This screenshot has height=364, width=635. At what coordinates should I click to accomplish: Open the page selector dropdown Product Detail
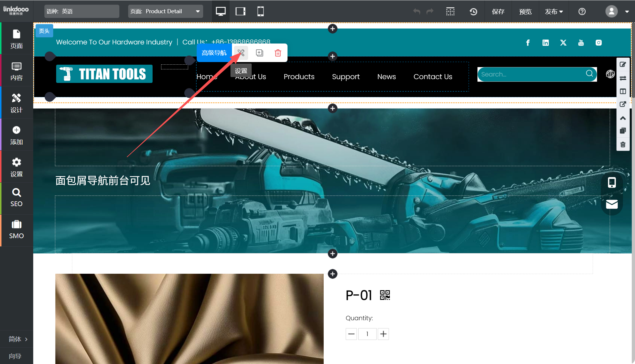tap(166, 11)
